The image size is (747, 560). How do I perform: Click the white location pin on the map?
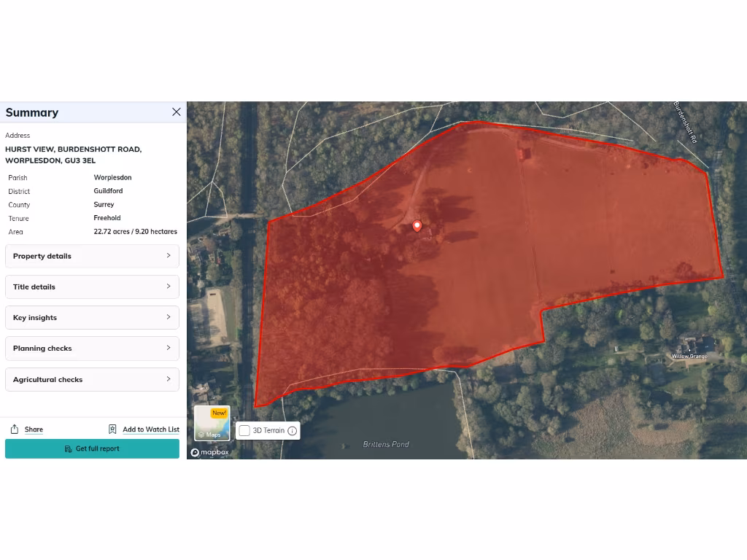click(x=417, y=226)
